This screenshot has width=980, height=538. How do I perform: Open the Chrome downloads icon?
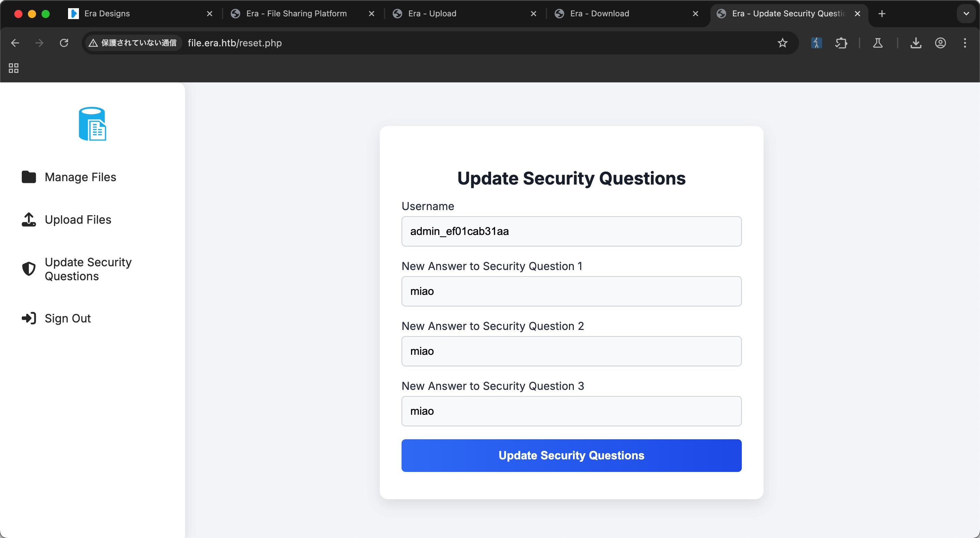[916, 43]
